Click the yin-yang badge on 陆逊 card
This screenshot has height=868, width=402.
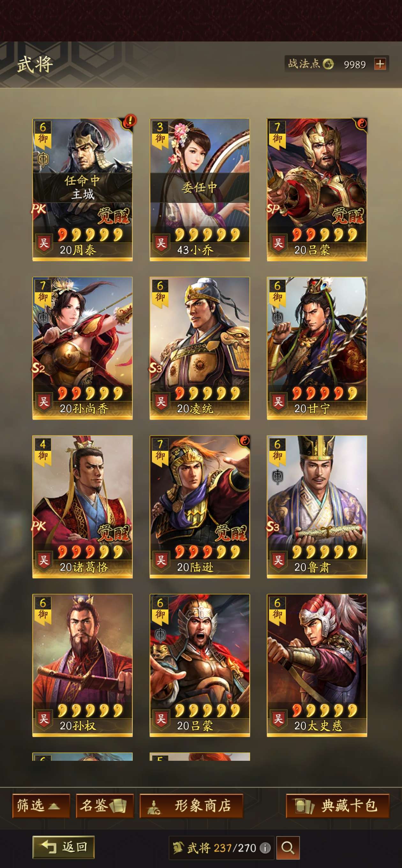pyautogui.click(x=244, y=441)
